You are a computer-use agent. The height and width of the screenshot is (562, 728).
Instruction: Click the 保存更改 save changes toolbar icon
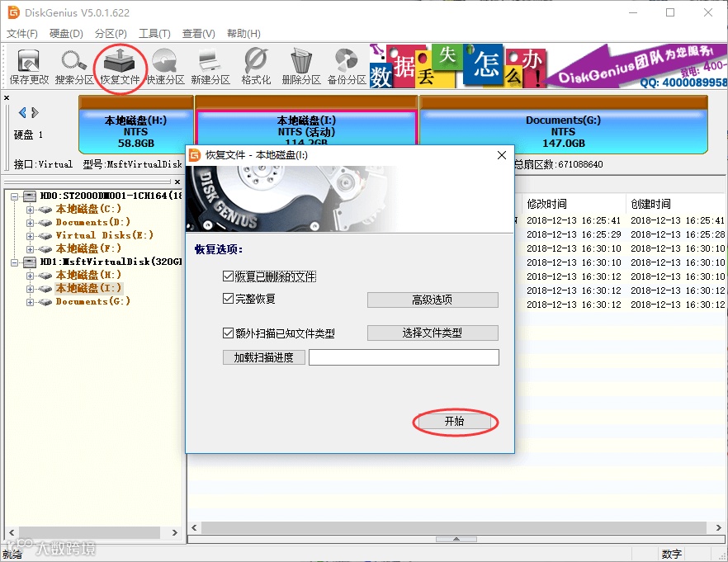point(29,67)
